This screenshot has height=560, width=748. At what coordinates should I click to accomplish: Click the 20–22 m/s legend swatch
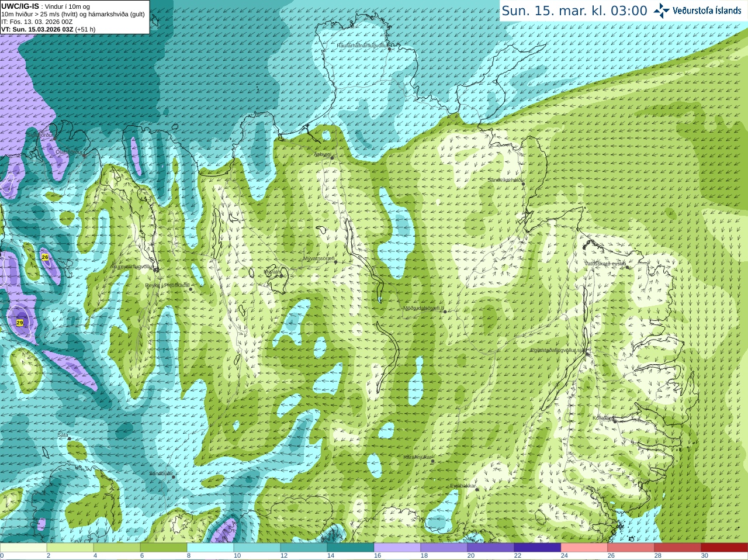tap(491, 548)
